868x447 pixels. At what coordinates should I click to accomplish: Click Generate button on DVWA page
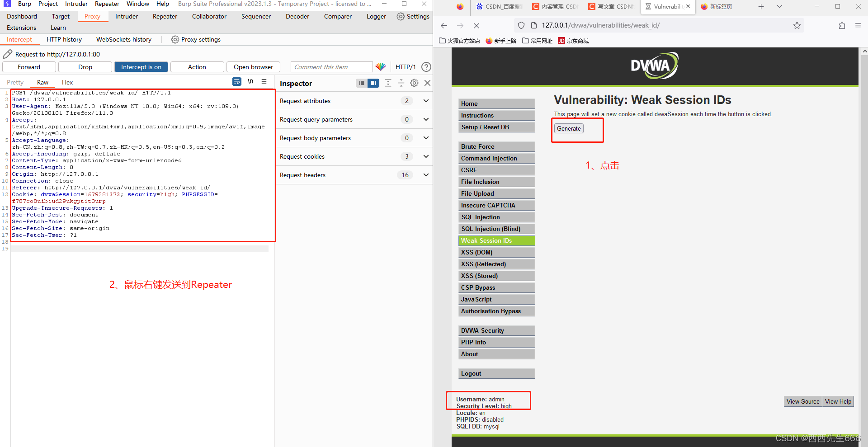569,128
